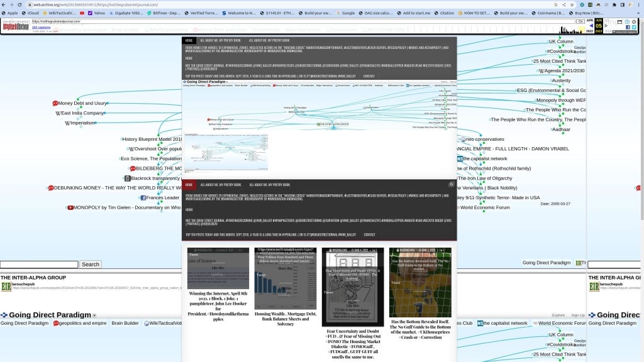
Task: Open Fear Uncertainty and Doubt post title
Action: point(353,344)
